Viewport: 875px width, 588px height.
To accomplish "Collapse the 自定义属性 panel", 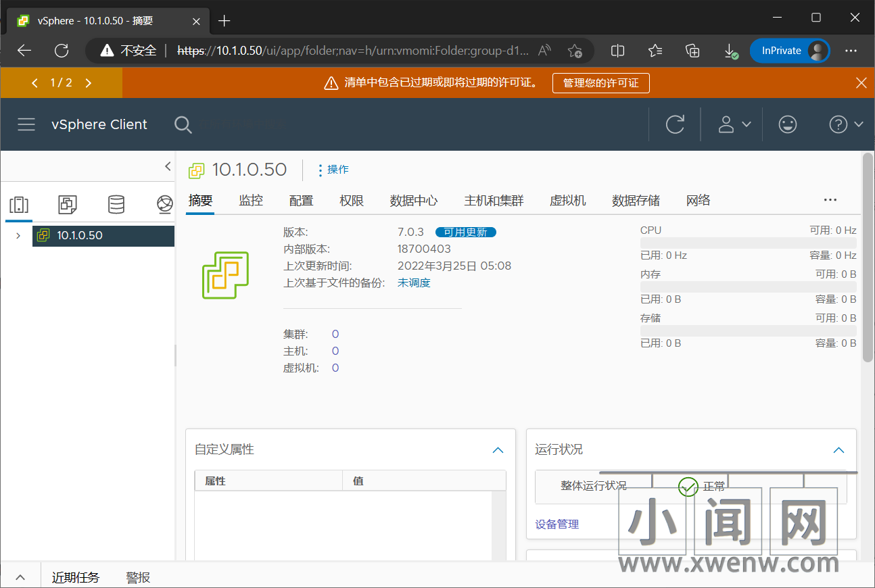I will click(x=498, y=450).
